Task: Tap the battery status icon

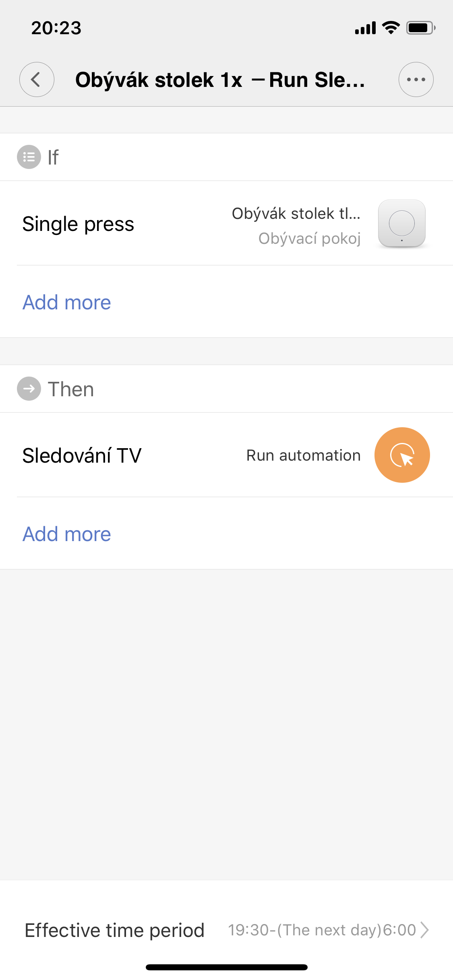Action: (x=421, y=28)
